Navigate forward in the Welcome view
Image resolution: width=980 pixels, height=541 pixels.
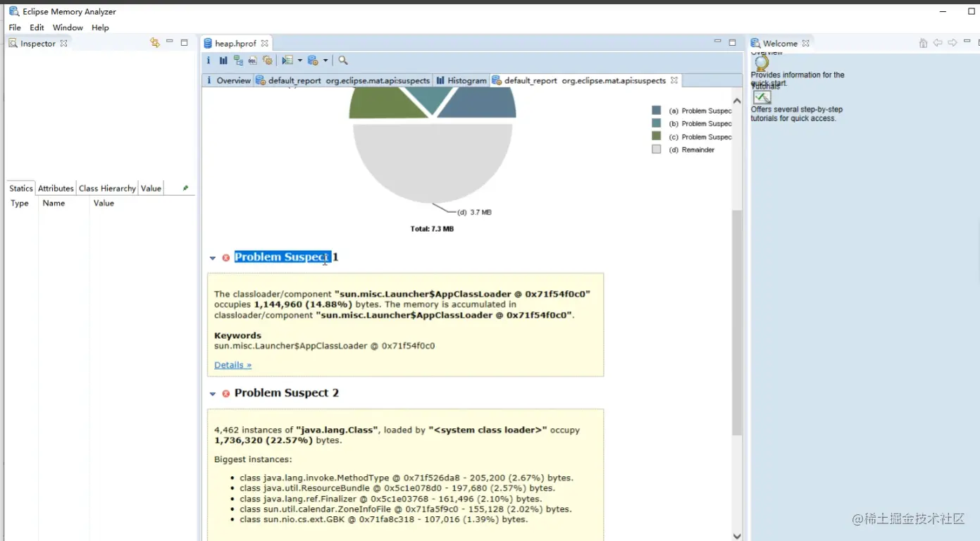[x=953, y=43]
